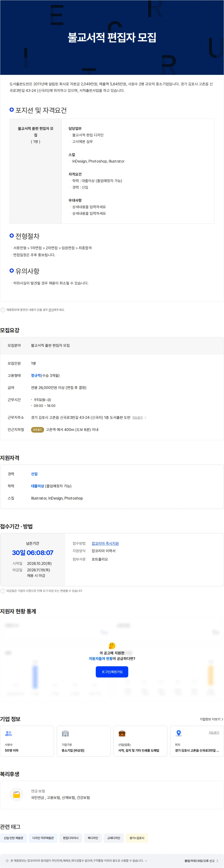This screenshot has width=224, height=868.
Task: Click the 사원수 card showing 50명 이하
Action: (27, 741)
